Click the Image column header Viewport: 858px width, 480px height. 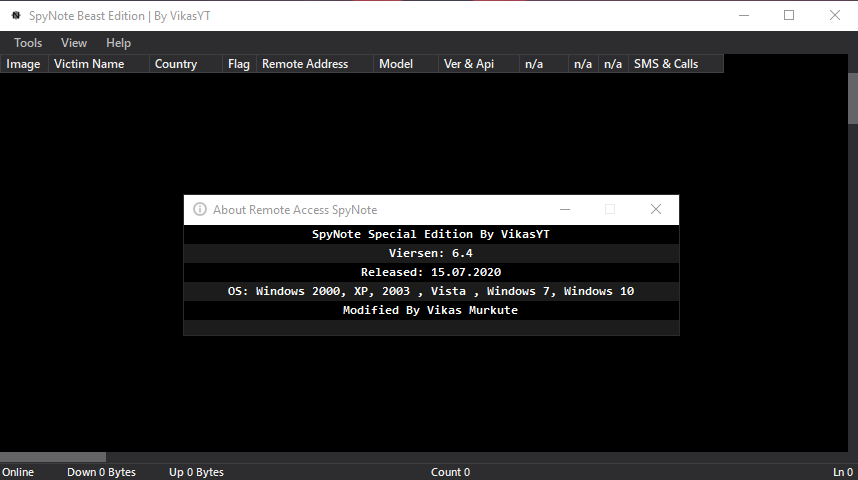click(x=25, y=64)
